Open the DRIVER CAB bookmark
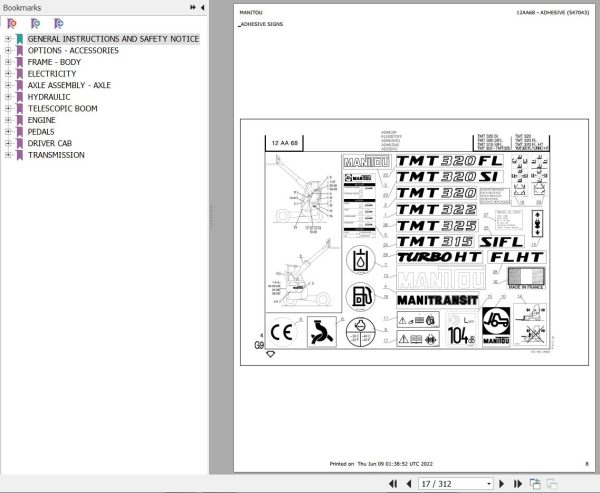The height and width of the screenshot is (493, 600). pyautogui.click(x=49, y=143)
